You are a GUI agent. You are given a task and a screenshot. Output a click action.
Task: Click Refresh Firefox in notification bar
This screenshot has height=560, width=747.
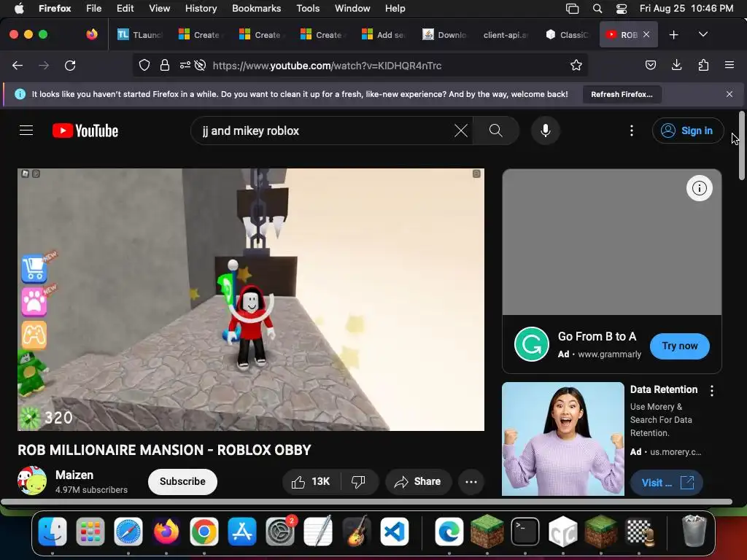[x=622, y=94]
